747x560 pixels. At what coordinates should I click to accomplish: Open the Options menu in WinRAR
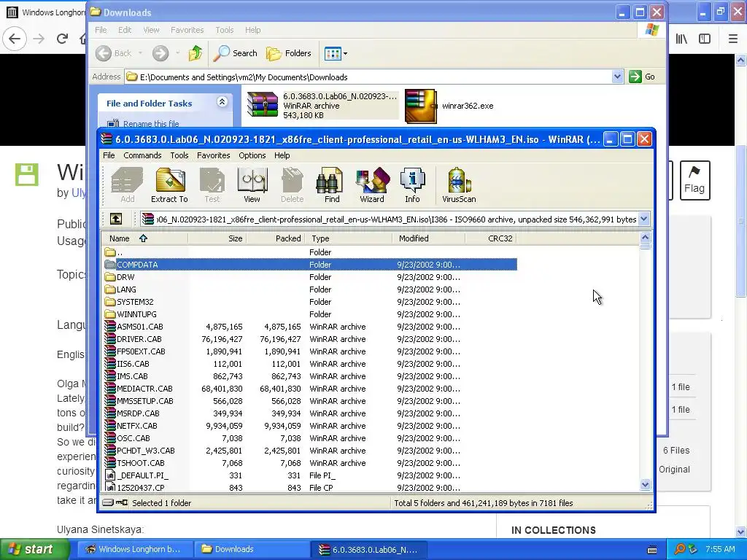coord(252,155)
